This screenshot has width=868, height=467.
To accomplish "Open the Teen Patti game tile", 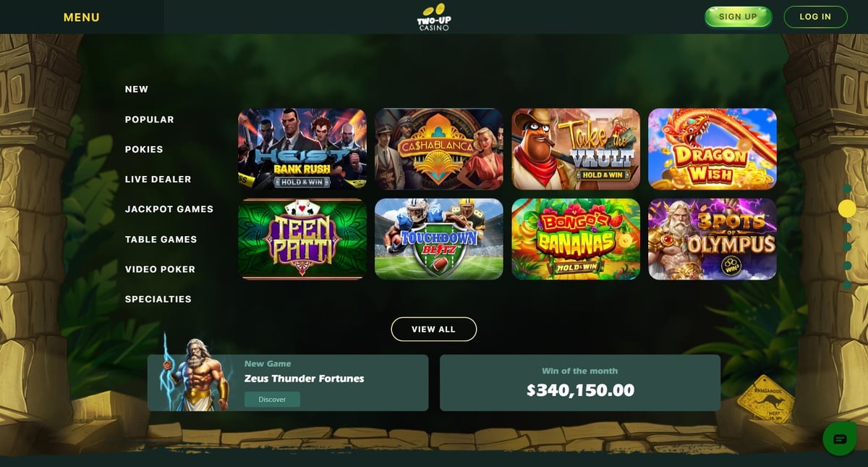I will click(302, 239).
